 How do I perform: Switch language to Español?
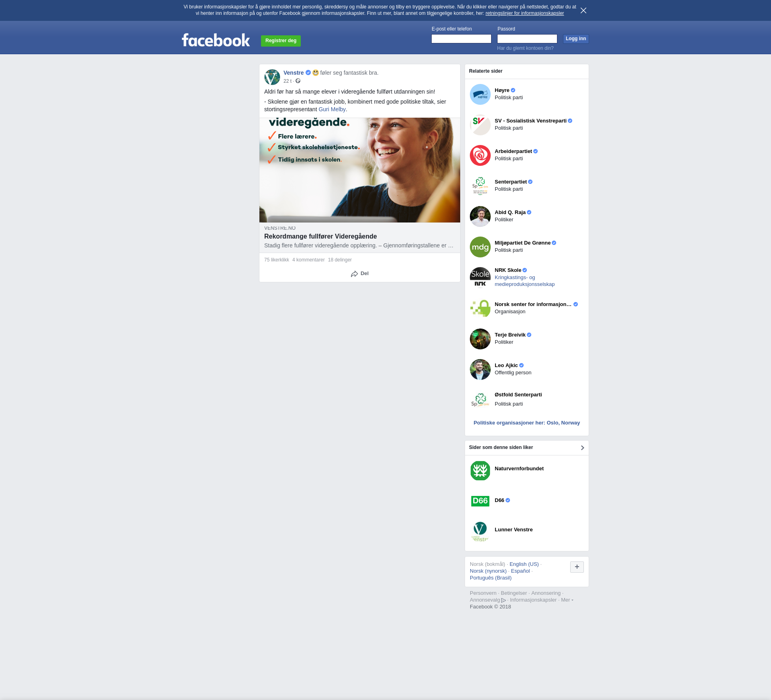pyautogui.click(x=520, y=571)
